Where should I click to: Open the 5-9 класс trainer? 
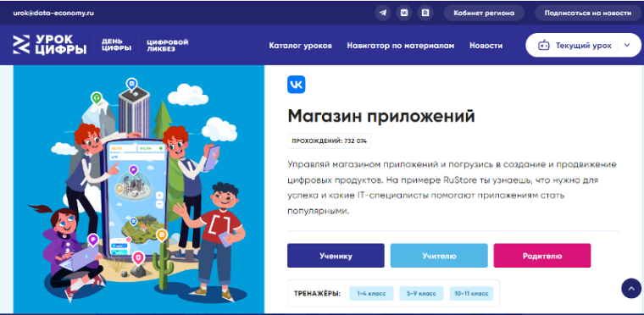(x=421, y=294)
